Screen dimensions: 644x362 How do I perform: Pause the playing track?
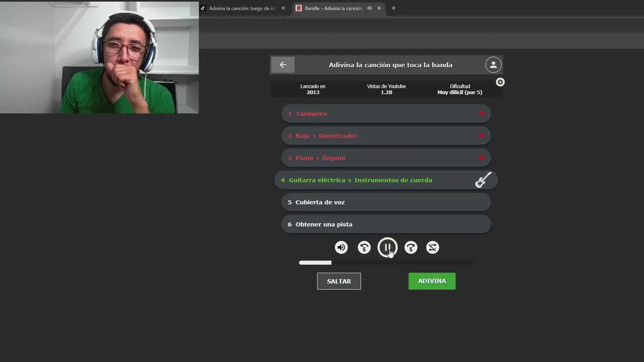click(387, 247)
